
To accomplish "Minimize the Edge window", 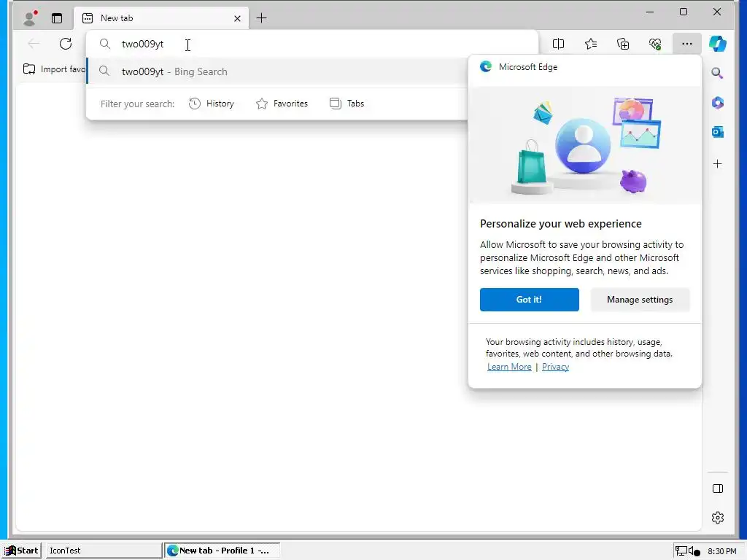I will pyautogui.click(x=650, y=12).
